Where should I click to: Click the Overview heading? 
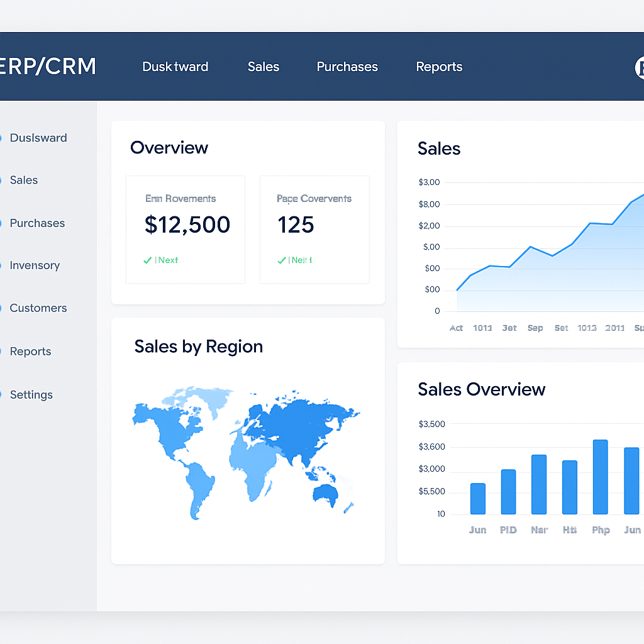pyautogui.click(x=169, y=147)
